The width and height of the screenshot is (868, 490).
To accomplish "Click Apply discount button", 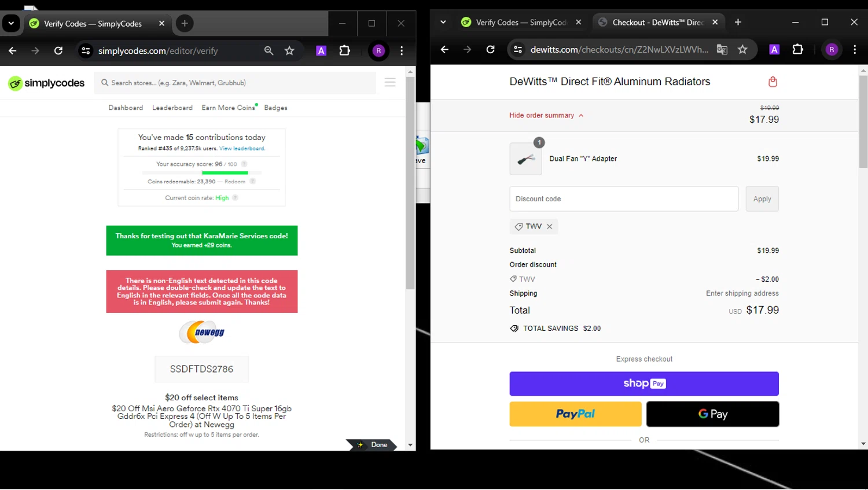I will pos(762,199).
